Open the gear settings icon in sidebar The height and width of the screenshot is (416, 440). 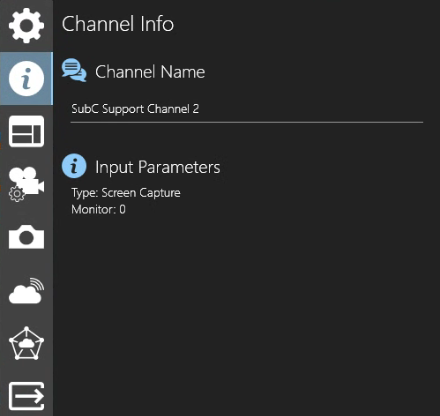tap(26, 26)
